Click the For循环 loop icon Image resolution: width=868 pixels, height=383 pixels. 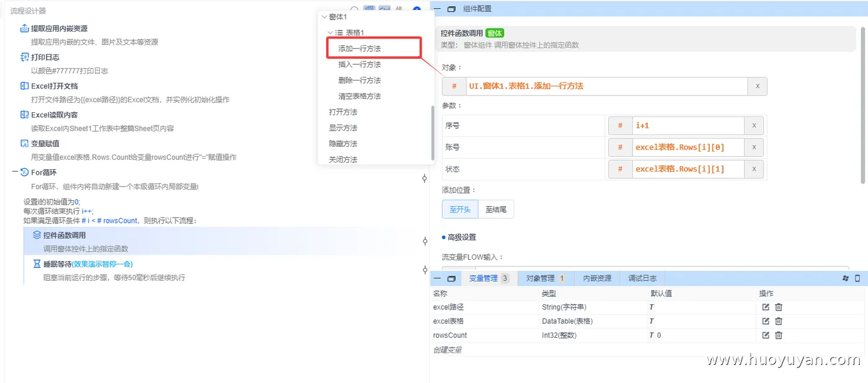[25, 172]
